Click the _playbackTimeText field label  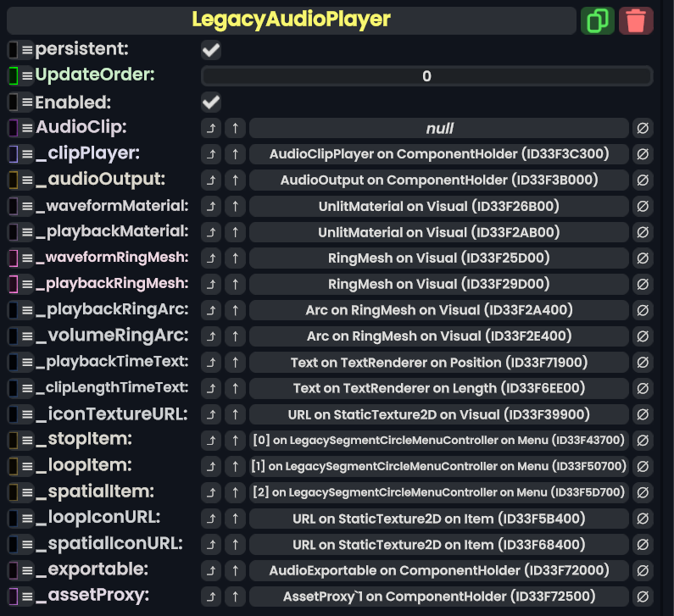point(112,362)
